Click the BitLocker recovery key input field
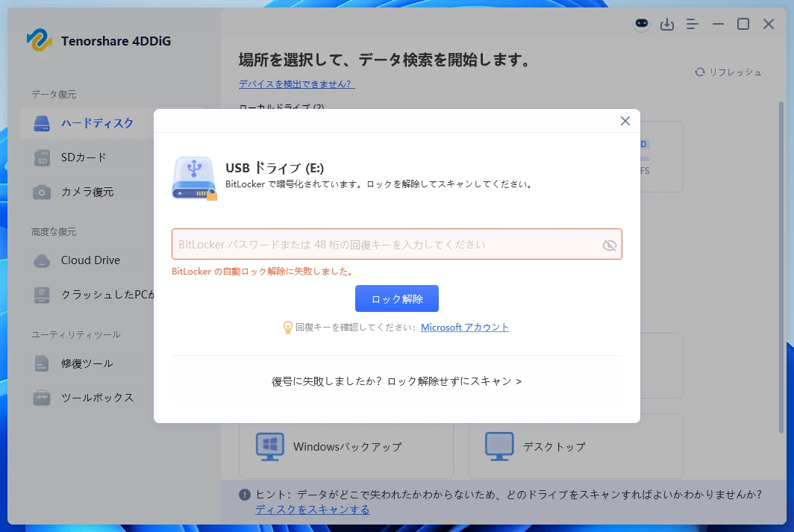This screenshot has width=794, height=532. point(388,244)
